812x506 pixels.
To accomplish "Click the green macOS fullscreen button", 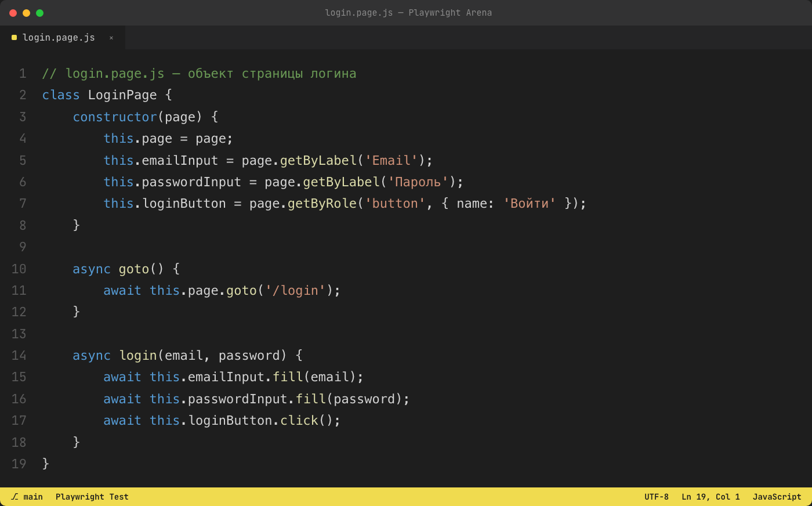I will click(39, 13).
